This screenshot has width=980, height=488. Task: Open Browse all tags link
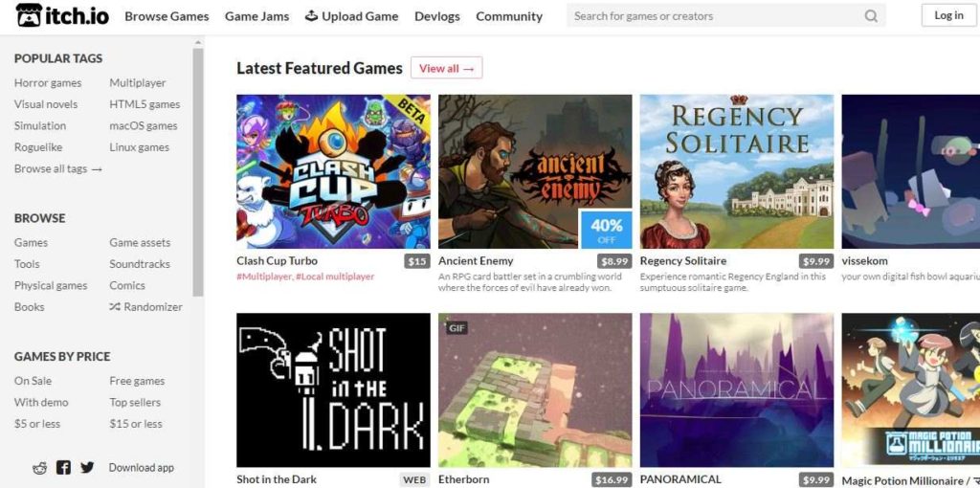[58, 168]
